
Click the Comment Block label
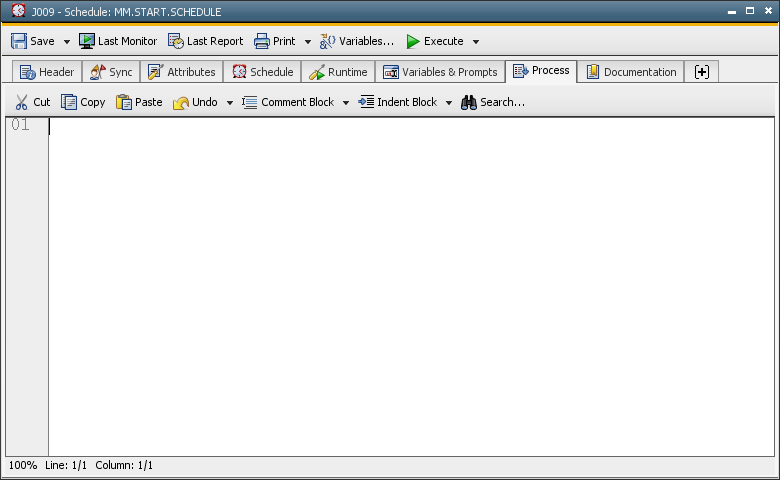coord(297,102)
